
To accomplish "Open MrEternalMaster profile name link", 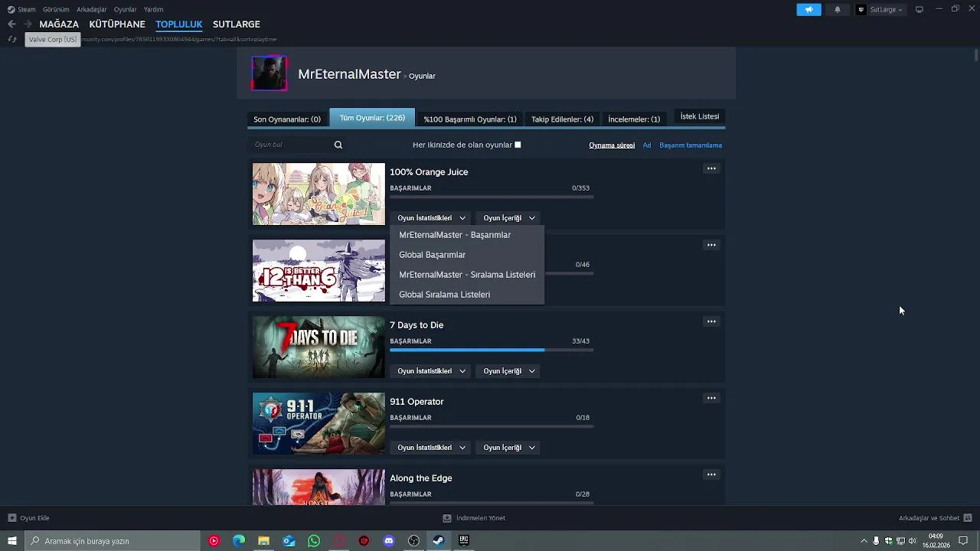I will (349, 74).
